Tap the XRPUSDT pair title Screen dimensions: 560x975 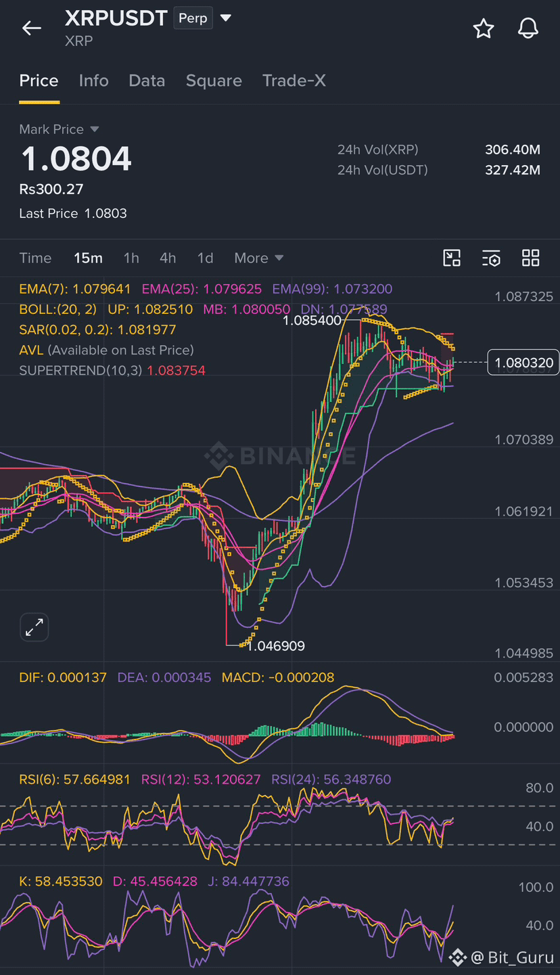pos(116,18)
